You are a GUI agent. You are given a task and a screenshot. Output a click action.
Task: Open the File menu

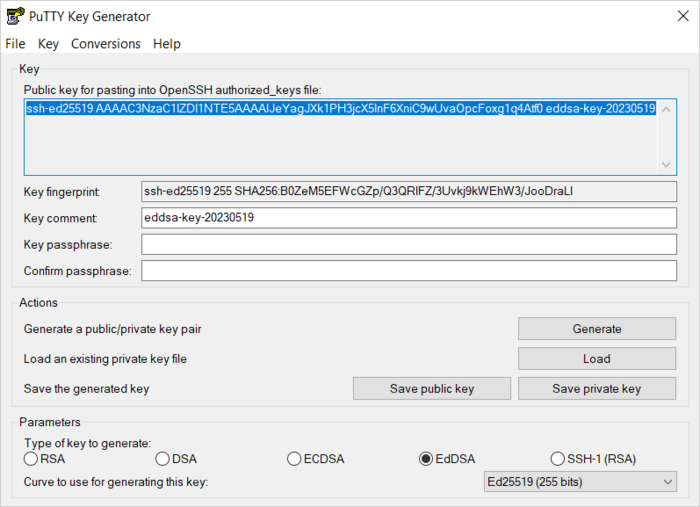[15, 44]
